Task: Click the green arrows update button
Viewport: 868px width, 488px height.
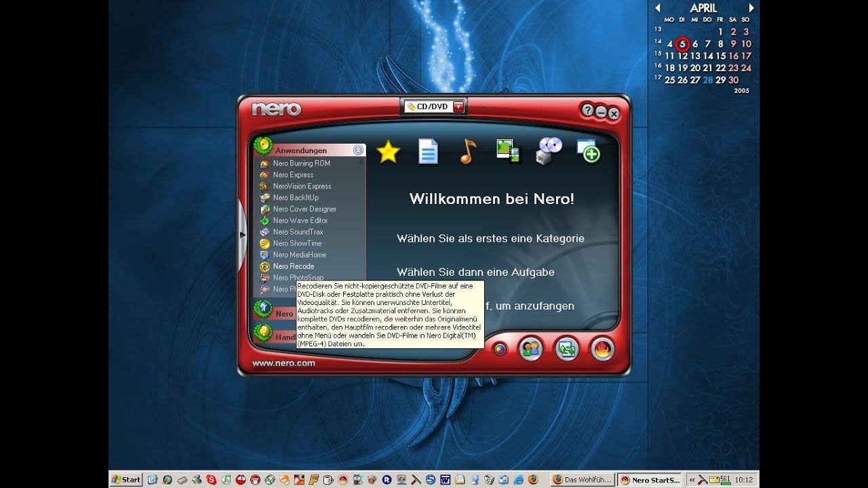Action: 566,349
